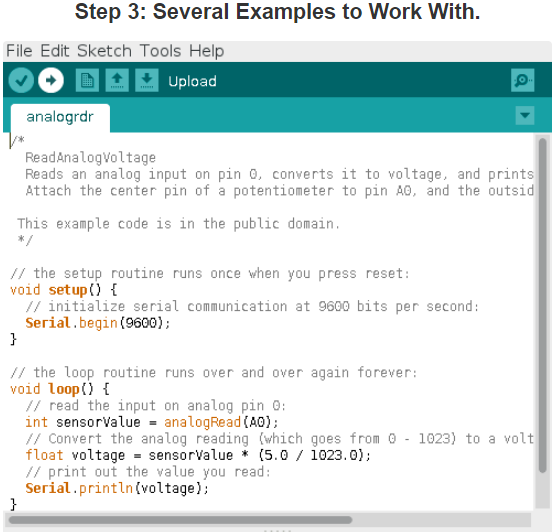The width and height of the screenshot is (552, 532).
Task: Click the '// the loop routine runs over' comment
Action: [214, 373]
